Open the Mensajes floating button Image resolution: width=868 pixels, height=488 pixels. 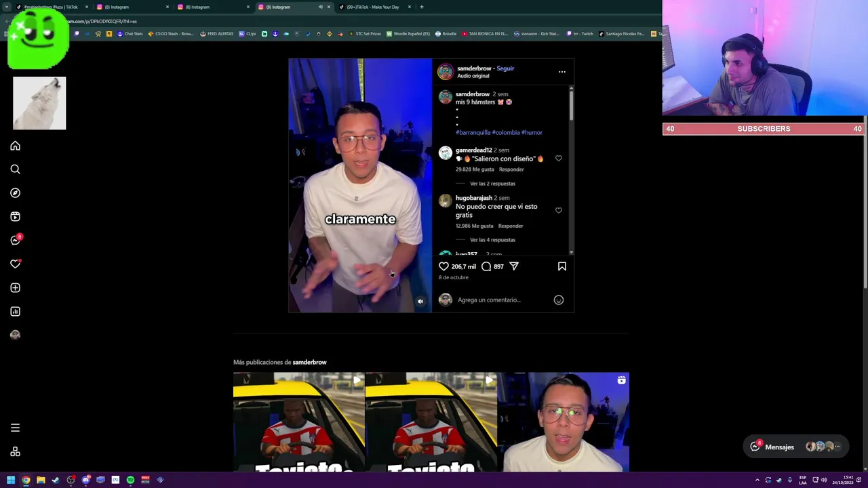tap(795, 447)
